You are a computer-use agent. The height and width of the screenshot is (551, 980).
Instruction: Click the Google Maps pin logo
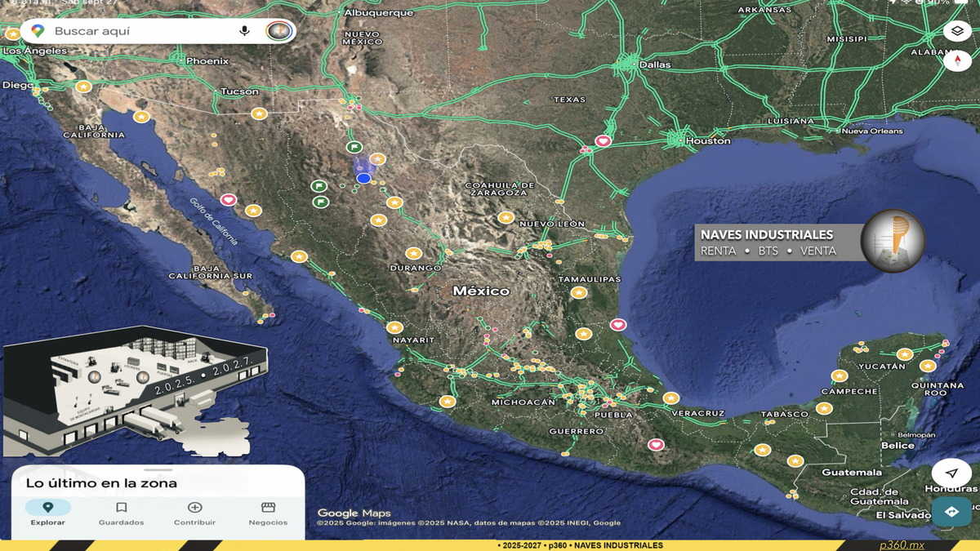tap(38, 31)
